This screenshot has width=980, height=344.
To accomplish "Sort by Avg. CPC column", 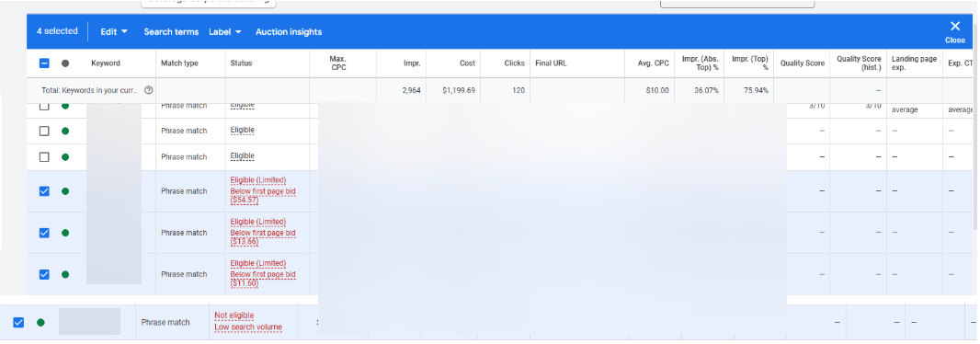I will pos(654,63).
